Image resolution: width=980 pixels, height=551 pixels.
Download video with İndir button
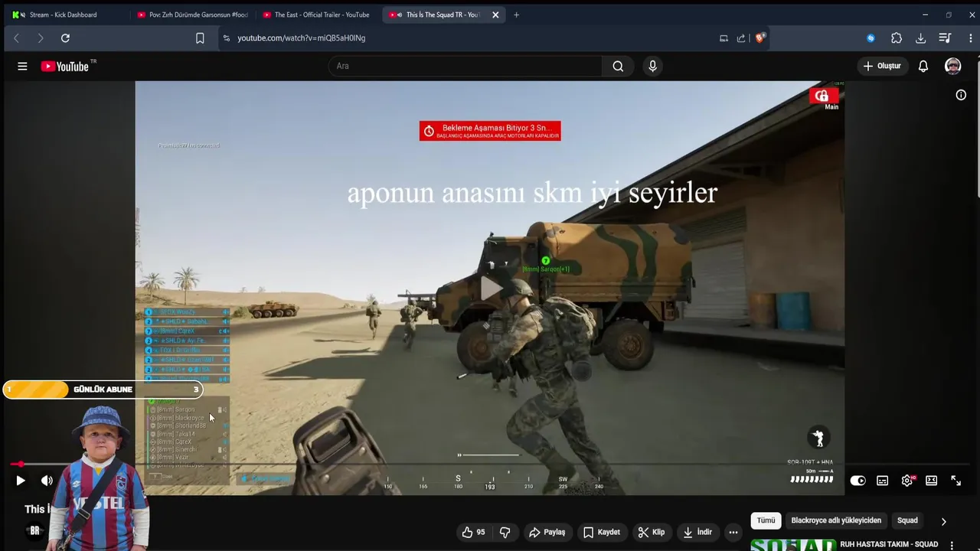point(697,532)
